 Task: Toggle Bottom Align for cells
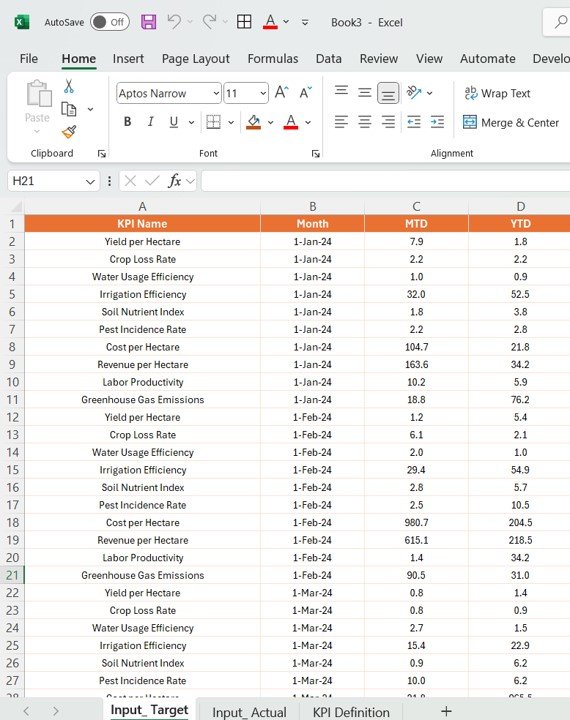[388, 93]
